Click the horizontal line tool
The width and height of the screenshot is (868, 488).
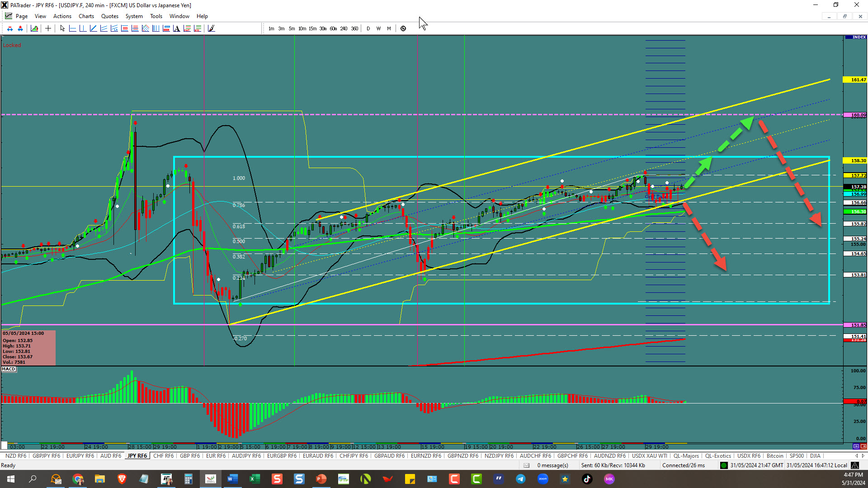(72, 28)
